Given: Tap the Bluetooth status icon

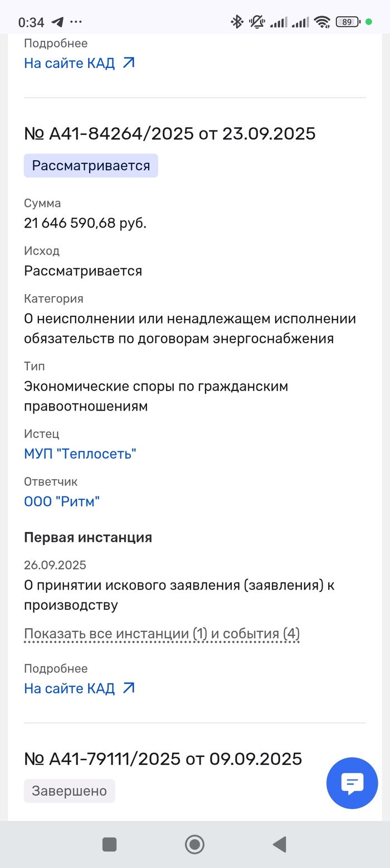Looking at the screenshot, I should 237,22.
